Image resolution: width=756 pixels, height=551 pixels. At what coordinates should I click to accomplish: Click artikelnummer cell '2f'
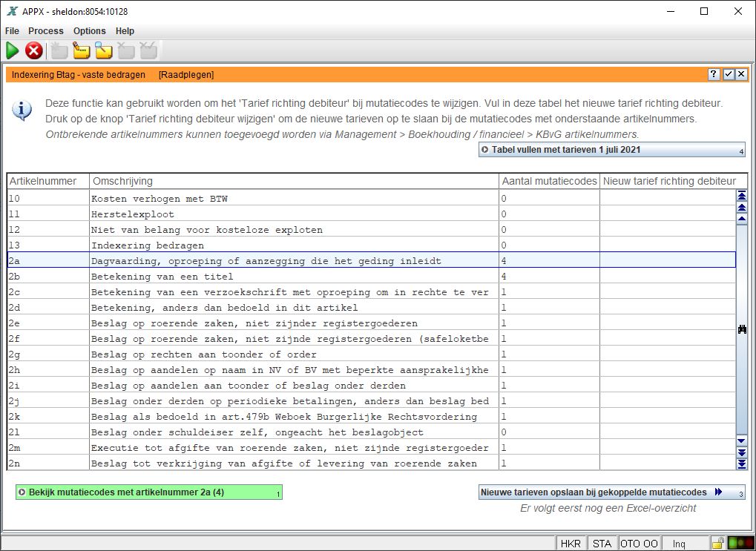tap(48, 338)
